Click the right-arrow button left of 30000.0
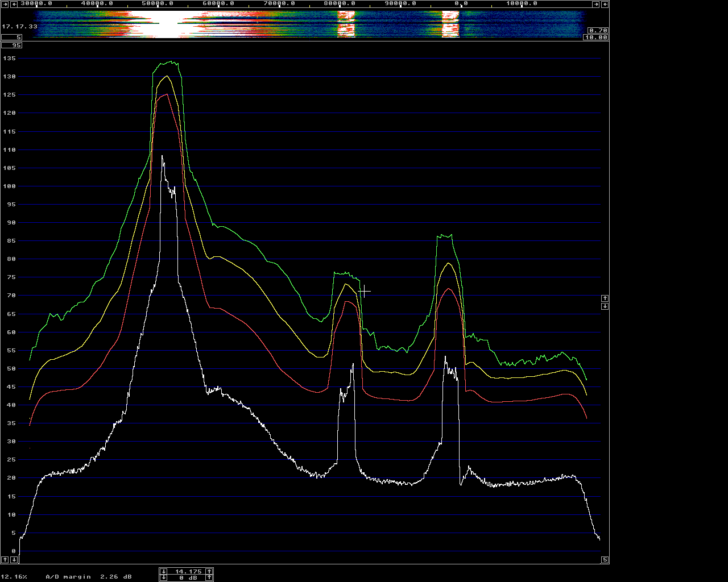Viewport: 728px width, 582px height. [5, 5]
